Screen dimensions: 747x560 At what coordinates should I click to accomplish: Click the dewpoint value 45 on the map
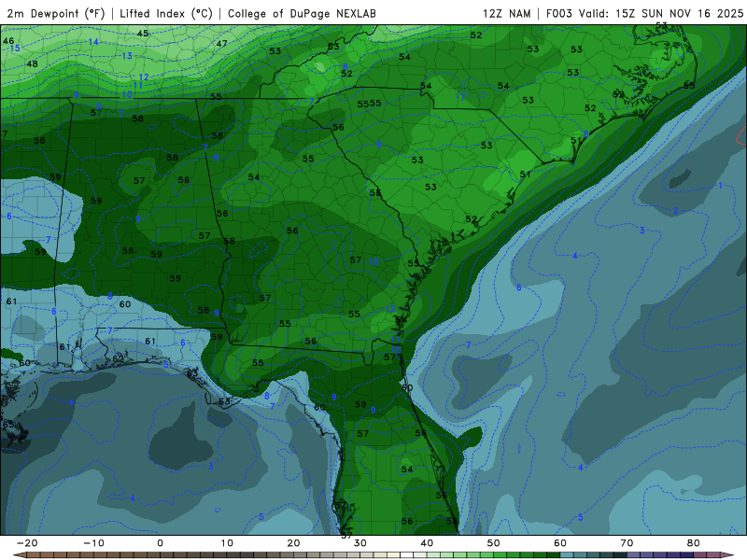pos(143,34)
